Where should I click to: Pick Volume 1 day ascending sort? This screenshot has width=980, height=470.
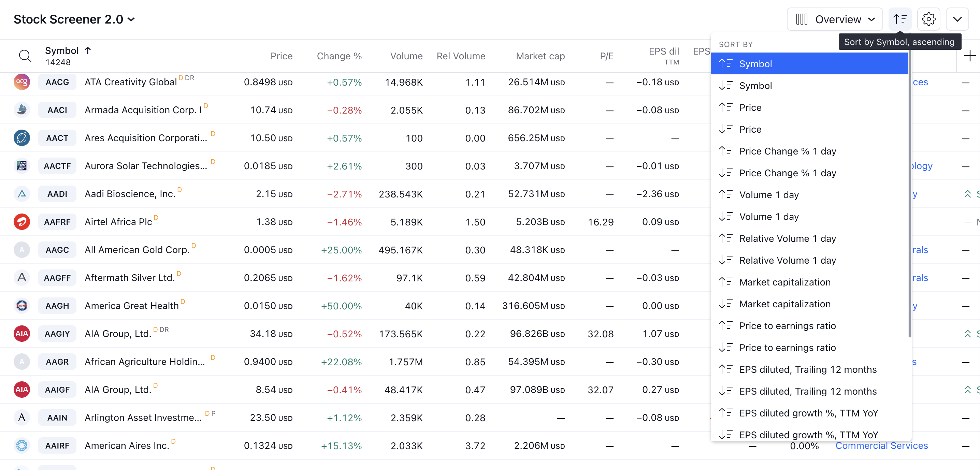768,195
